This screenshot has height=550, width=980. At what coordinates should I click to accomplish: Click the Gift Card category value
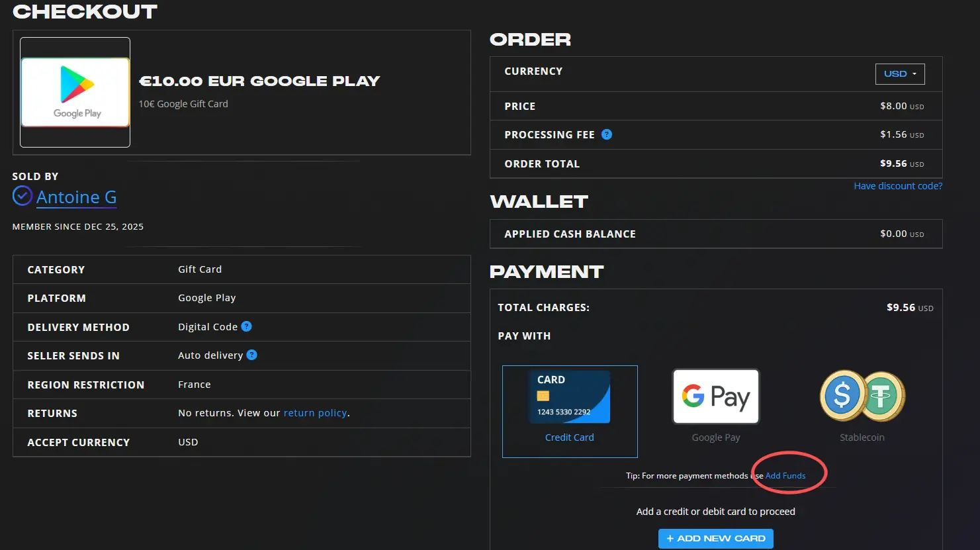click(x=200, y=269)
